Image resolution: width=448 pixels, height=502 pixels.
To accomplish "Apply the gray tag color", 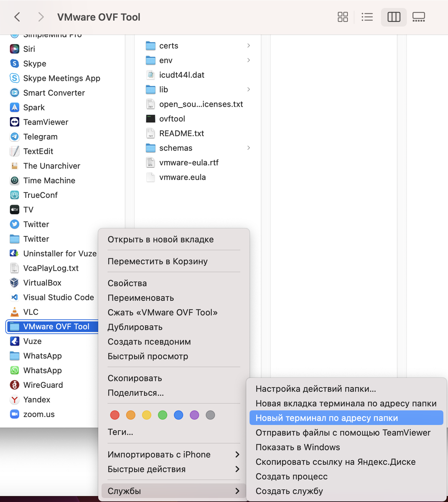I will click(x=210, y=415).
